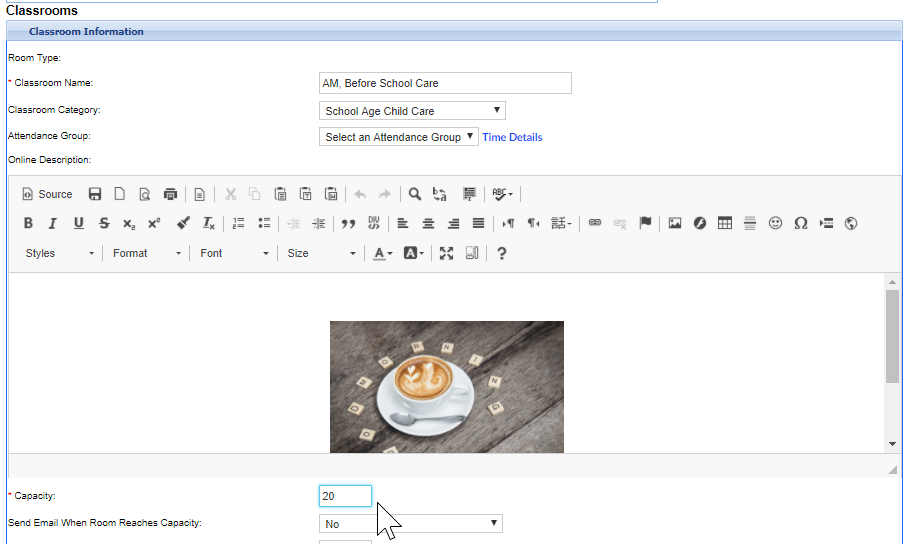Open Find with the magnifier icon
Viewport: 911px width, 544px height.
click(414, 194)
